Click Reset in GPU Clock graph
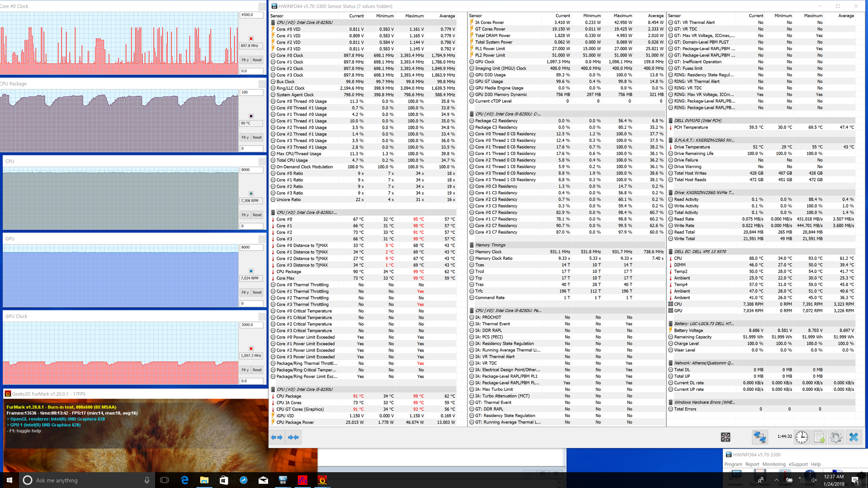868x488 pixels. [x=257, y=370]
